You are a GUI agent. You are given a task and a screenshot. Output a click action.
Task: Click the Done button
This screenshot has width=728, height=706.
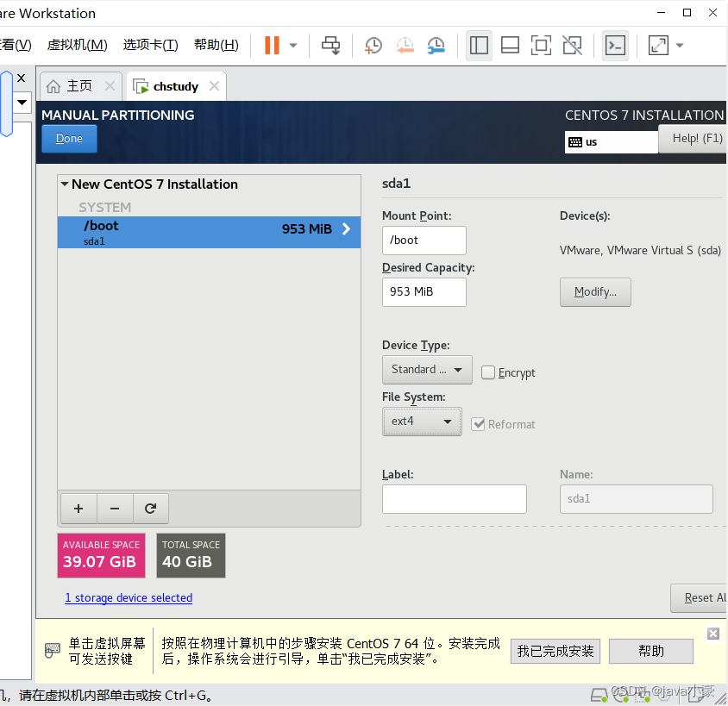(x=69, y=139)
